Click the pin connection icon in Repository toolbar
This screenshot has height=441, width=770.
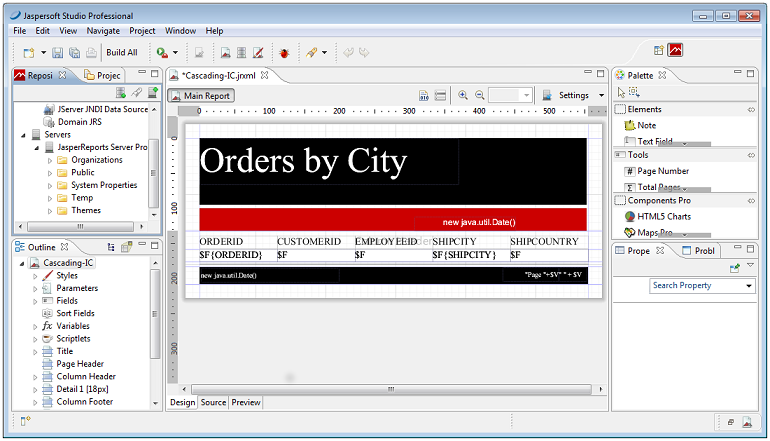coord(137,92)
